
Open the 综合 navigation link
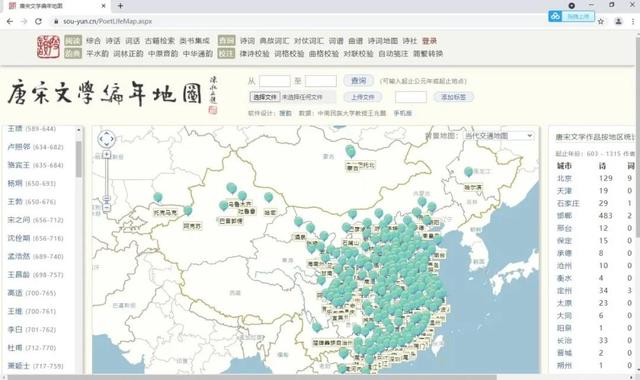[x=93, y=40]
